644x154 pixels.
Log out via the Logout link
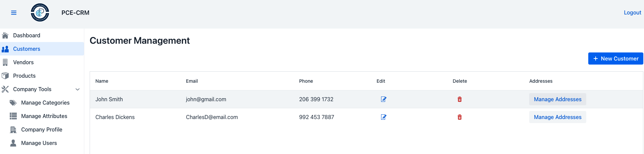click(x=632, y=12)
